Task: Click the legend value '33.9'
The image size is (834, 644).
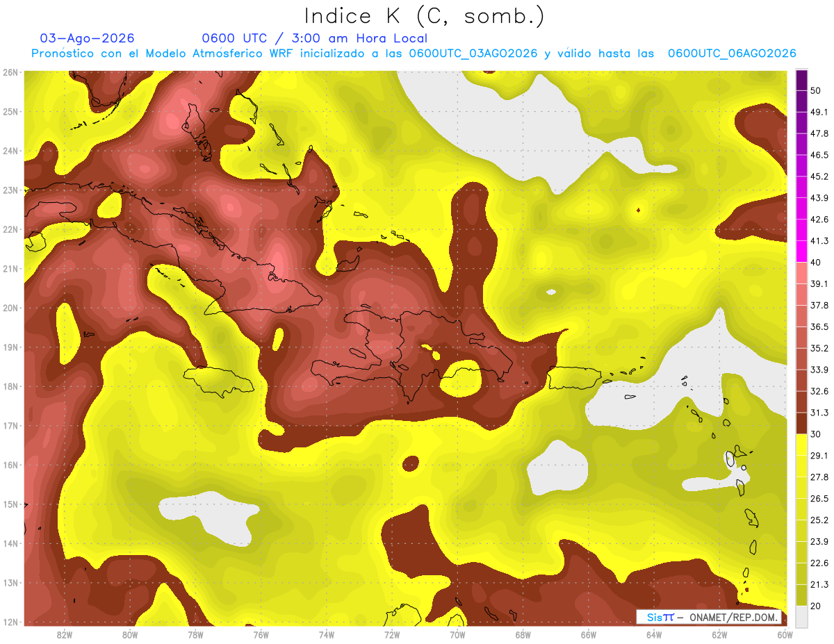Action: click(819, 370)
